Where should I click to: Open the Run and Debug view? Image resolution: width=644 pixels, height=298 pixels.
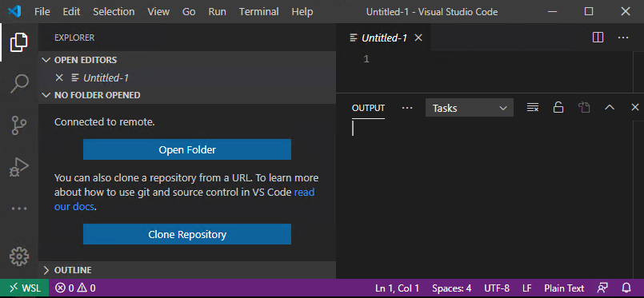click(19, 167)
